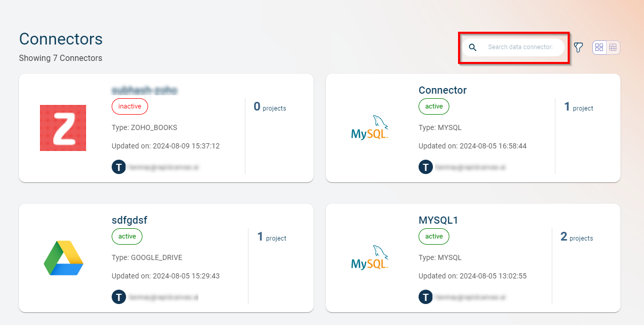Click the active badge on sdfgdsf card
Image resolution: width=644 pixels, height=325 pixels.
point(127,236)
